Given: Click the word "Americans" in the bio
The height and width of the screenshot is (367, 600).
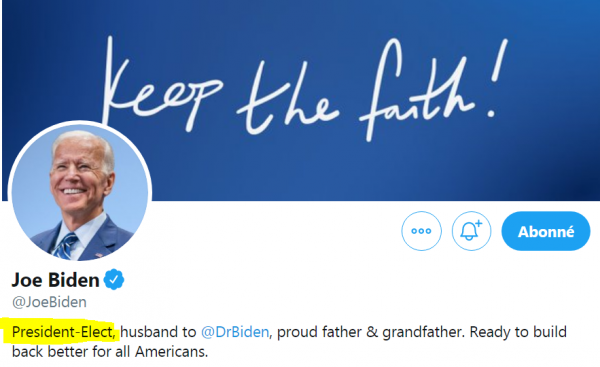Looking at the screenshot, I should click(170, 352).
